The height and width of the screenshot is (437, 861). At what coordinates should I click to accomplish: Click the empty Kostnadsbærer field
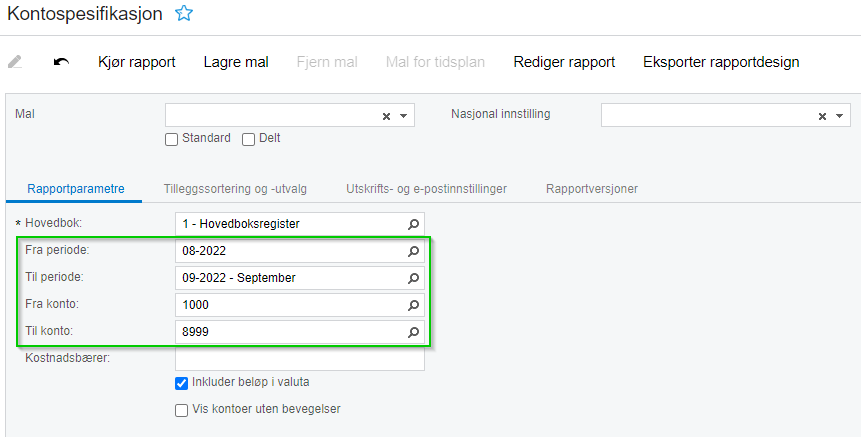(300, 359)
